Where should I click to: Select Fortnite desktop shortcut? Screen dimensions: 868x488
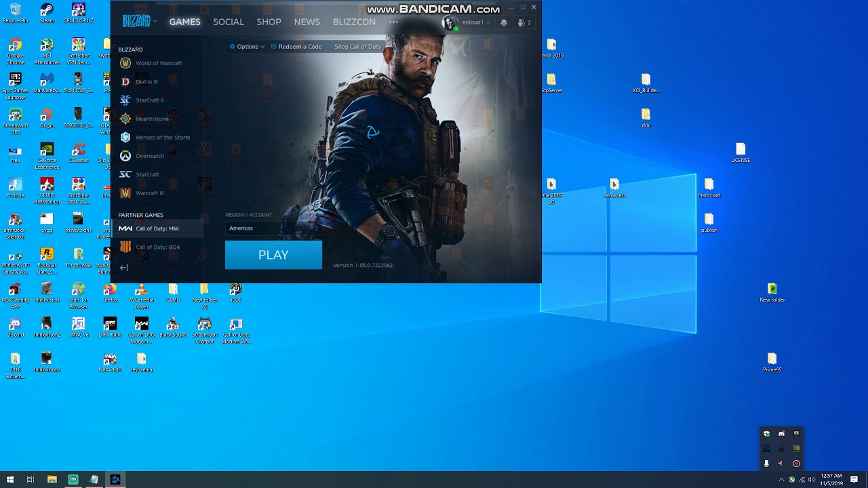pyautogui.click(x=15, y=188)
